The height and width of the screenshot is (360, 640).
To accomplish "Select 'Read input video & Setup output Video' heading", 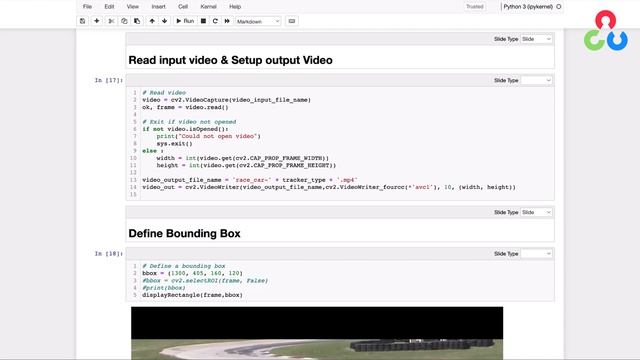I will 230,60.
